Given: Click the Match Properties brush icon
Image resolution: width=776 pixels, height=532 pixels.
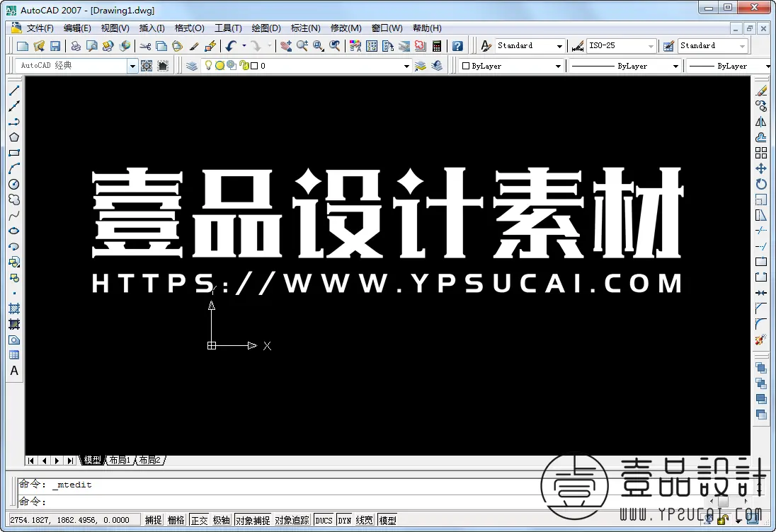Looking at the screenshot, I should [x=193, y=46].
